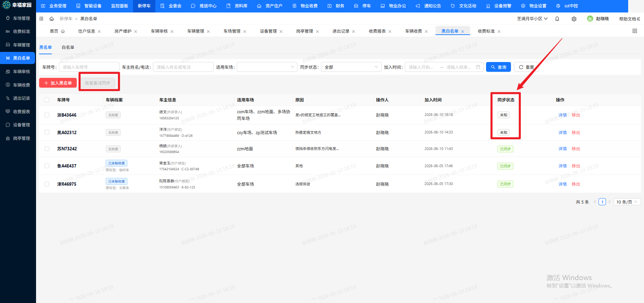The width and height of the screenshot is (644, 303).
Task: Open the settings gear in header
Action: [x=574, y=19]
